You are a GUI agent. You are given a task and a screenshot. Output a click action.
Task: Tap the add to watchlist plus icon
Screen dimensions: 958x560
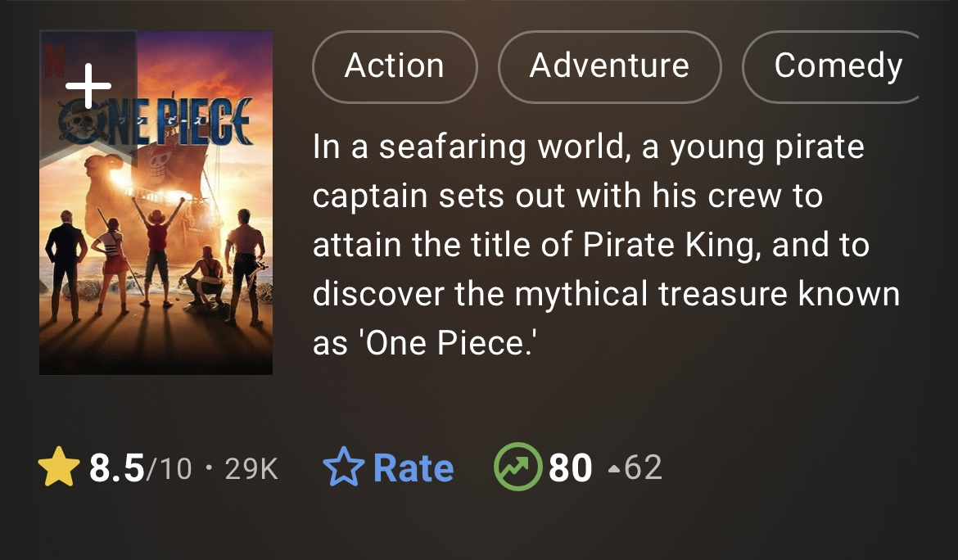coord(88,84)
